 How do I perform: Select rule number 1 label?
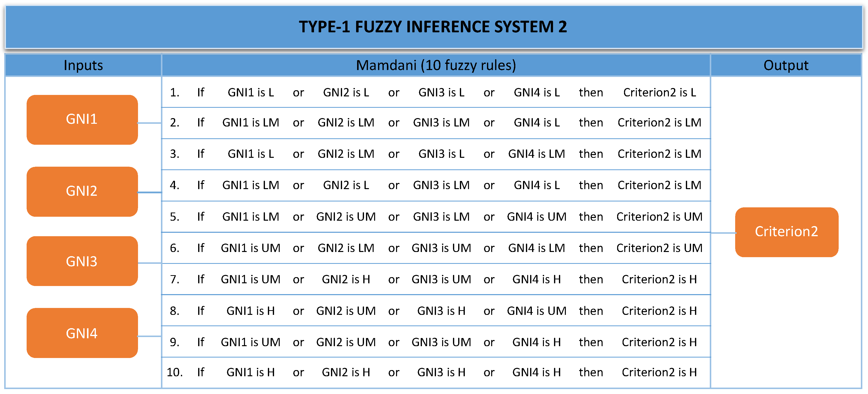(174, 92)
